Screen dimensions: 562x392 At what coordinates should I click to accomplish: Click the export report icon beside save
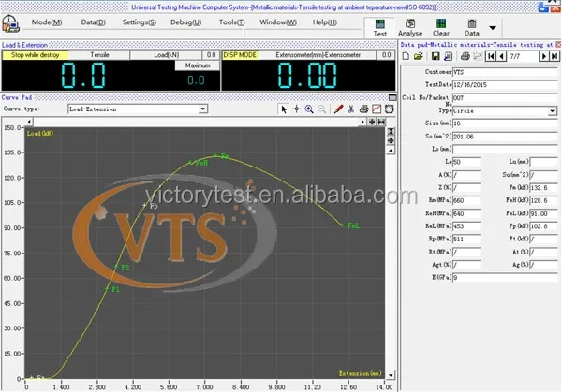448,56
